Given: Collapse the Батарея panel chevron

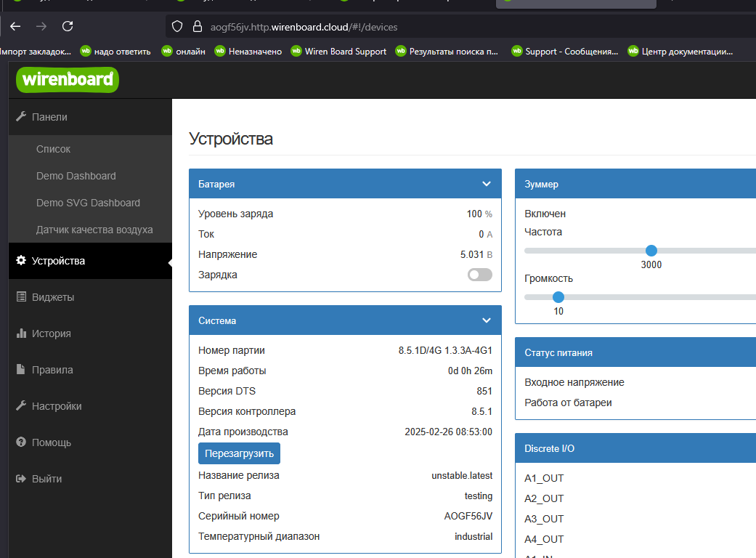Looking at the screenshot, I should [x=487, y=184].
